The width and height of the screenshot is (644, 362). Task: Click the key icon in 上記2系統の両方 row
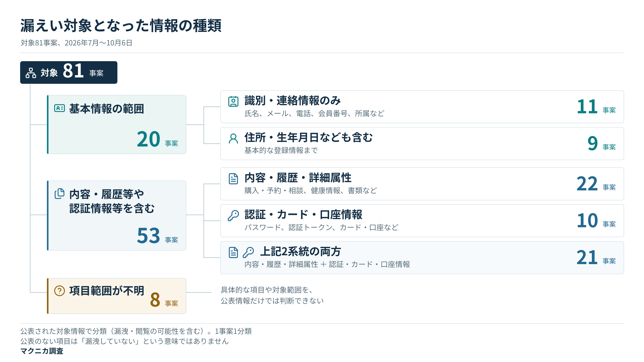(x=248, y=252)
